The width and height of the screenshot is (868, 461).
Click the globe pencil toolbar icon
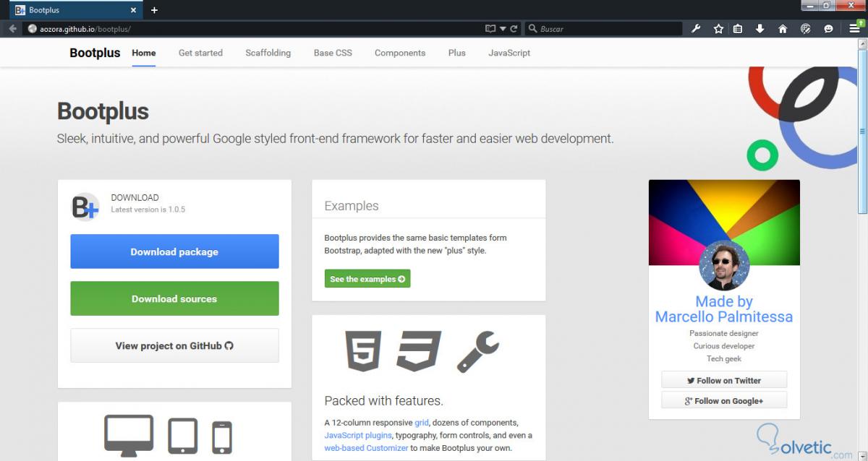point(806,29)
